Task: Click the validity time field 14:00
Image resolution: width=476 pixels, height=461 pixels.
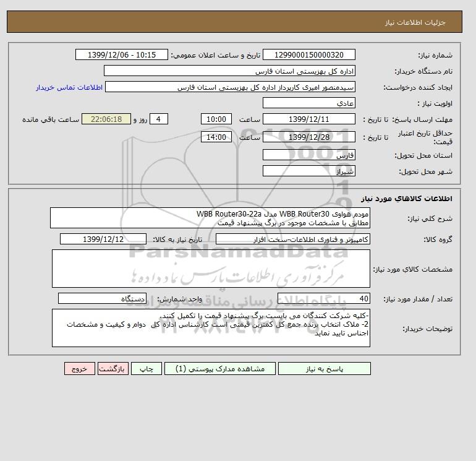Action: (216, 137)
